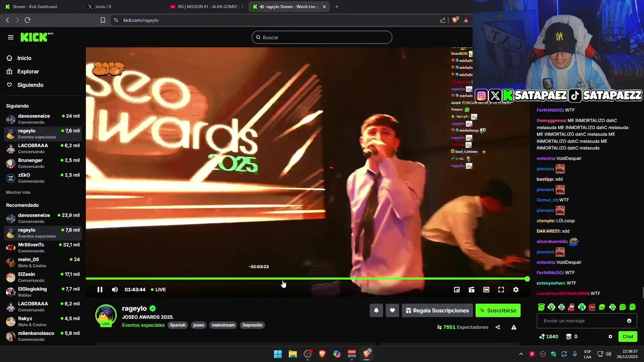Open meim_05 recommended channel

pos(43,262)
